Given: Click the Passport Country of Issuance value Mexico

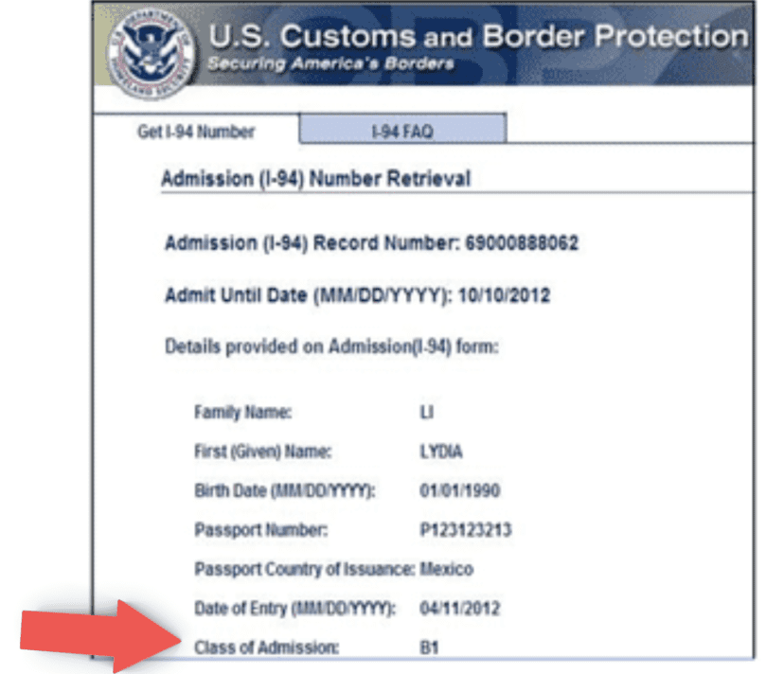Looking at the screenshot, I should click(x=447, y=570).
